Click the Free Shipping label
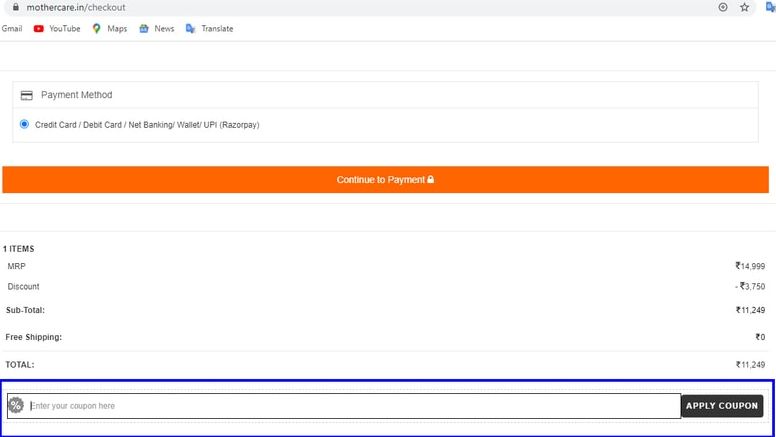The height and width of the screenshot is (437, 776). [34, 337]
